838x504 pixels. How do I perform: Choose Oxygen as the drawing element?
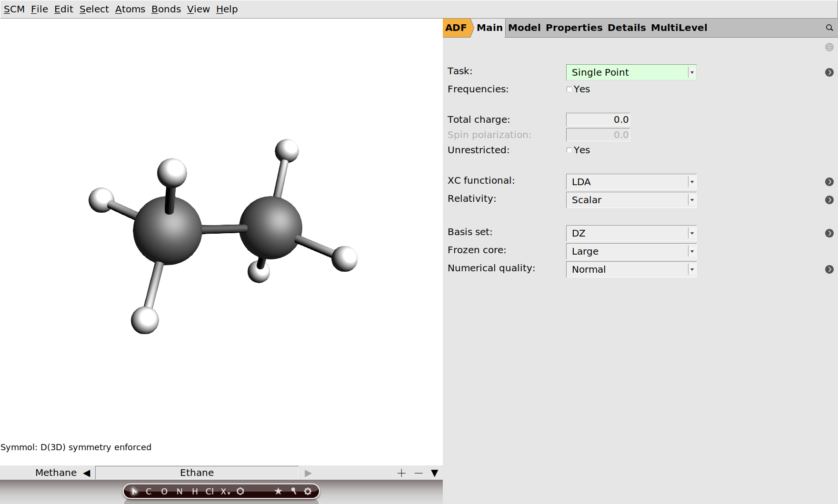click(x=164, y=492)
